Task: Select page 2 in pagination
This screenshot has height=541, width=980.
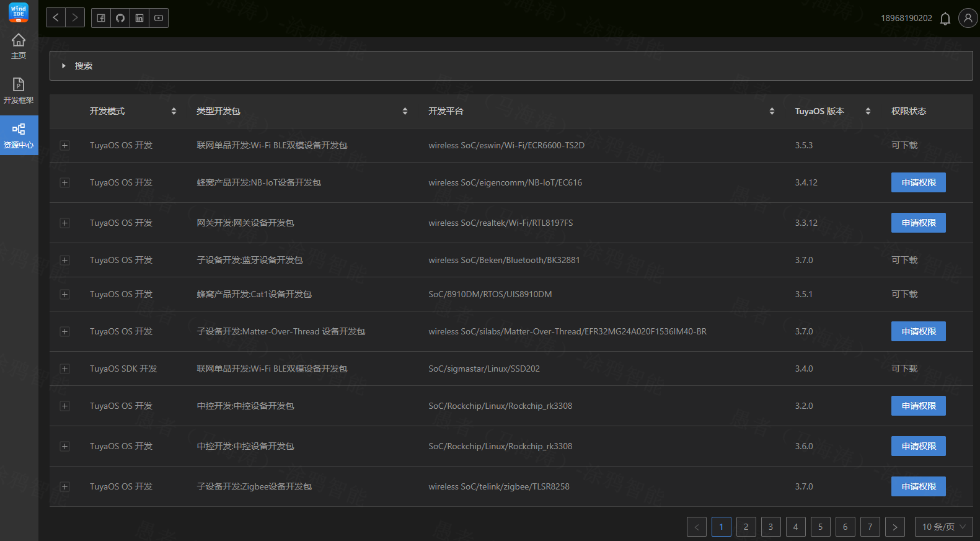Action: [746, 527]
